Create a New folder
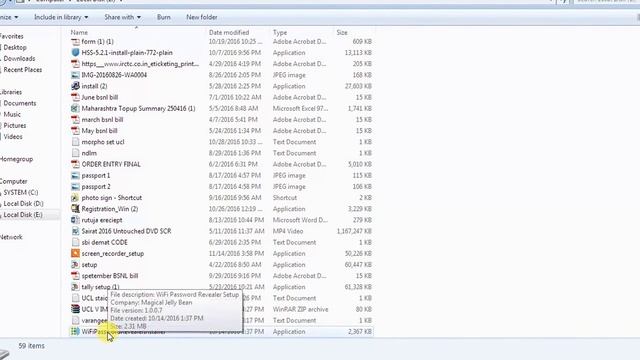Screen dimensions: 640x360 click(202, 17)
